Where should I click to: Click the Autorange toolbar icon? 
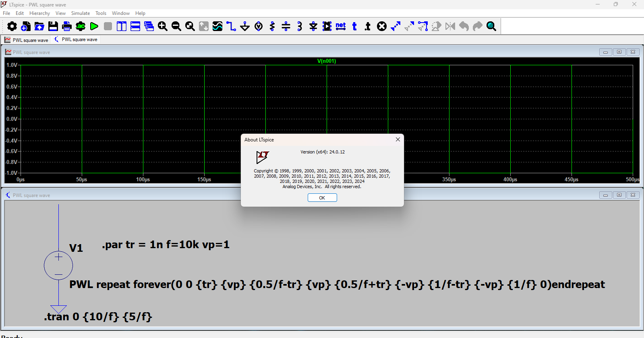click(204, 26)
